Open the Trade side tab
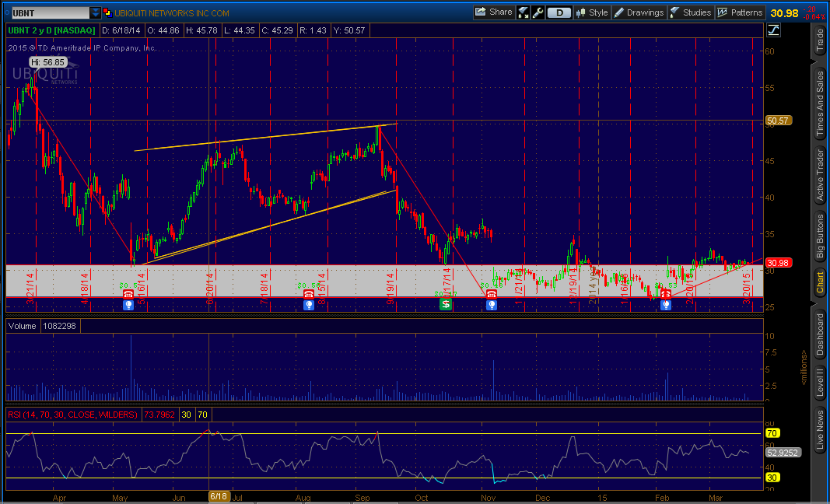Viewport: 830px width, 504px height. click(820, 40)
